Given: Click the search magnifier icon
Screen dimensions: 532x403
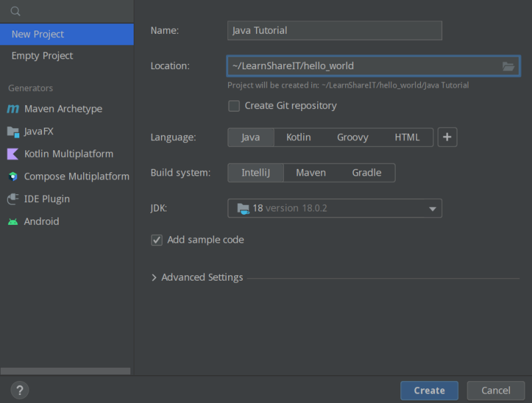Looking at the screenshot, I should pos(15,11).
